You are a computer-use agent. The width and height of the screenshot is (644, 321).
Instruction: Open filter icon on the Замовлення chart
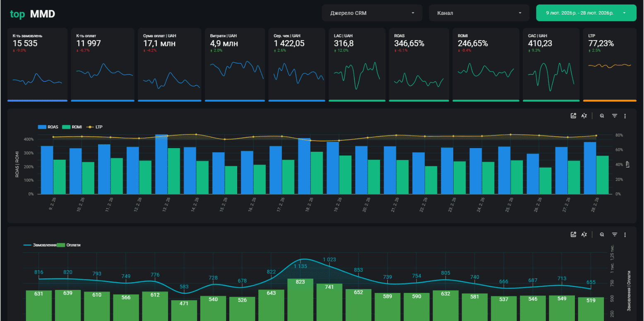click(615, 235)
